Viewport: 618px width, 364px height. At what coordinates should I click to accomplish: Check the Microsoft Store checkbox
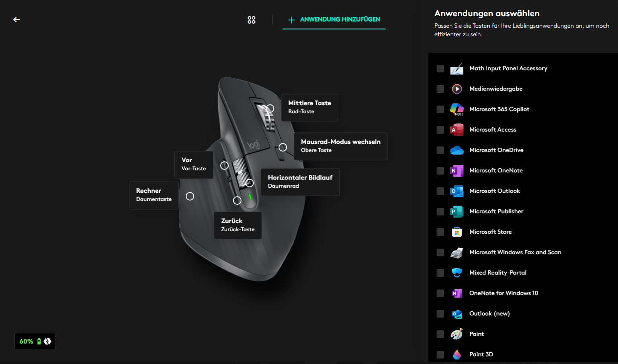pos(440,232)
